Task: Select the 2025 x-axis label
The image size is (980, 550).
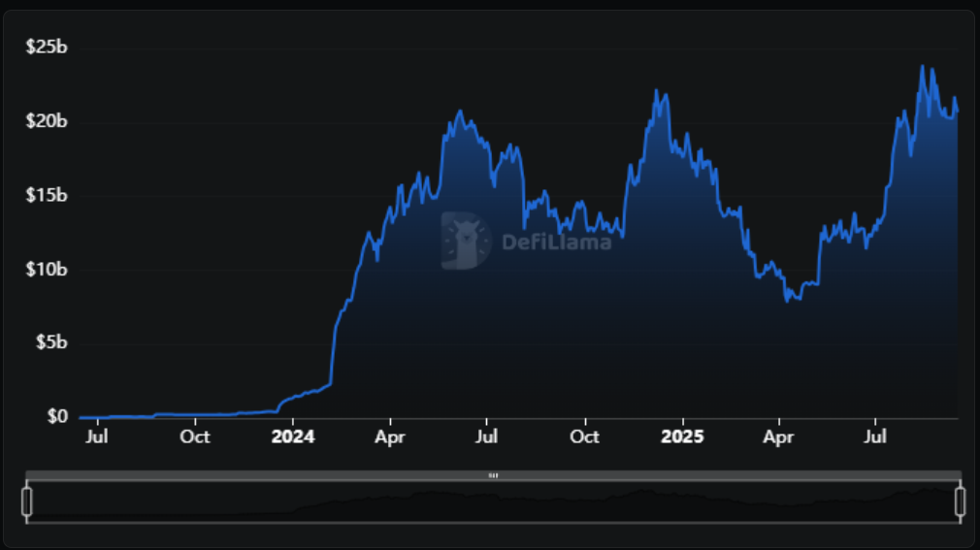Action: (x=681, y=437)
